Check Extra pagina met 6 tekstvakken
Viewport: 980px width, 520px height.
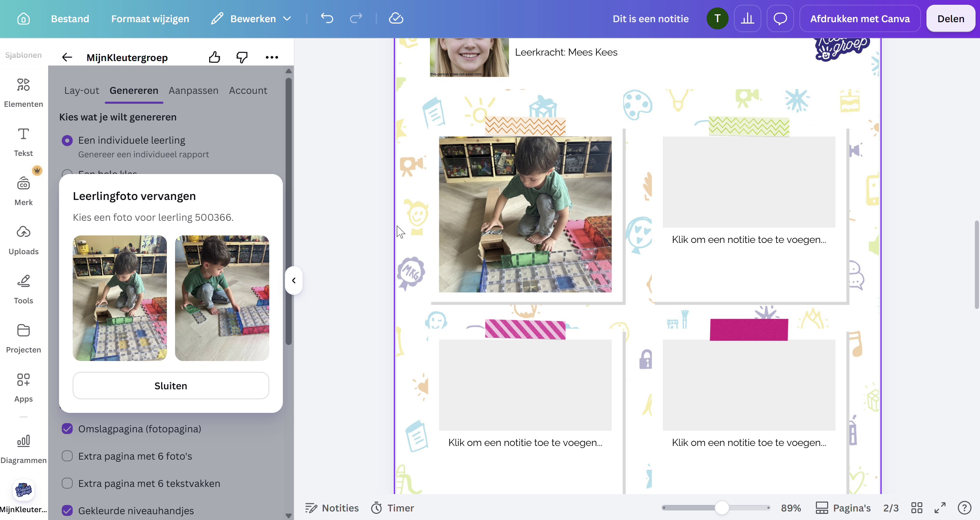67,483
